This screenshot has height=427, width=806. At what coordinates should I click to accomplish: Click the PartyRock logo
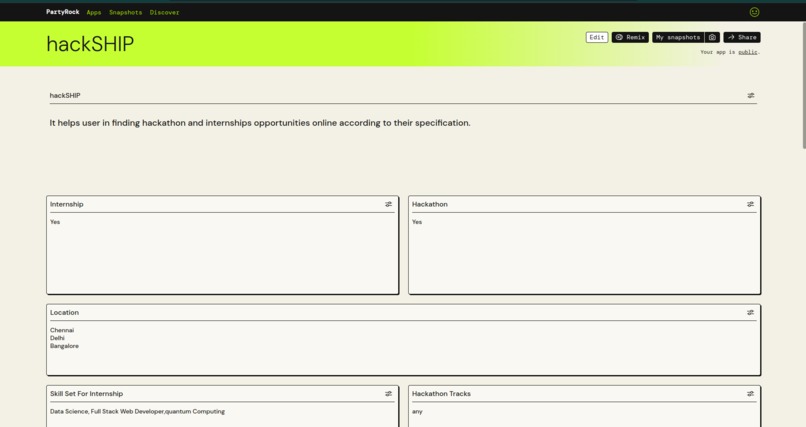point(63,12)
